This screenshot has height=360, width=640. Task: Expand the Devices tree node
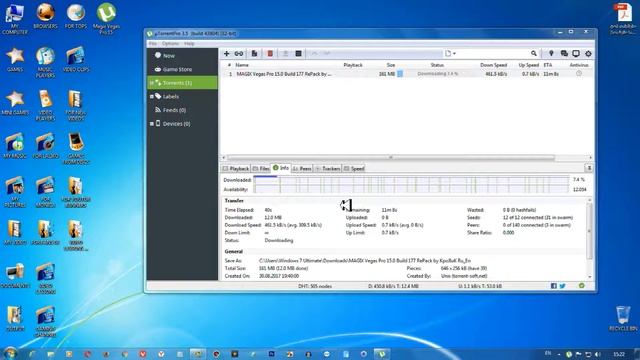point(151,124)
